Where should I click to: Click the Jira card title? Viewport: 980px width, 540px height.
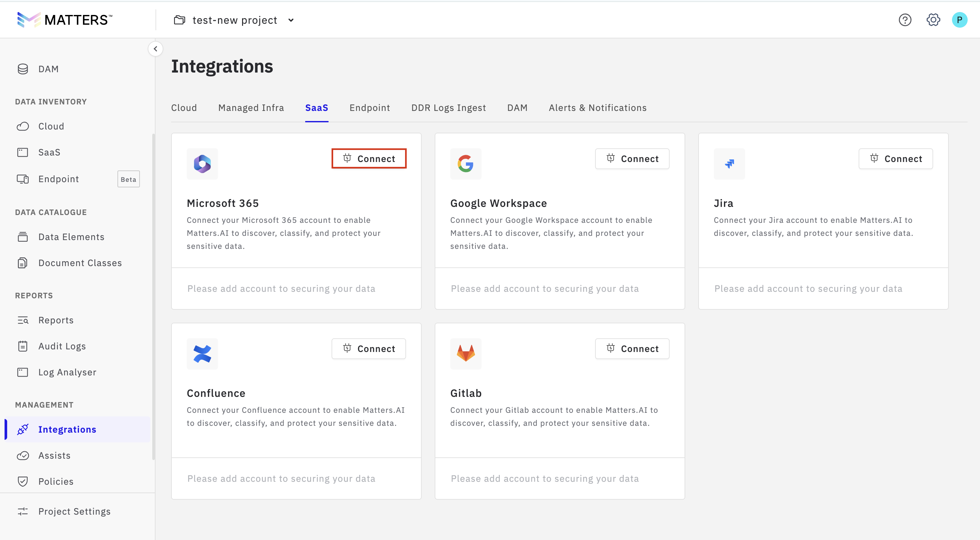[723, 203]
